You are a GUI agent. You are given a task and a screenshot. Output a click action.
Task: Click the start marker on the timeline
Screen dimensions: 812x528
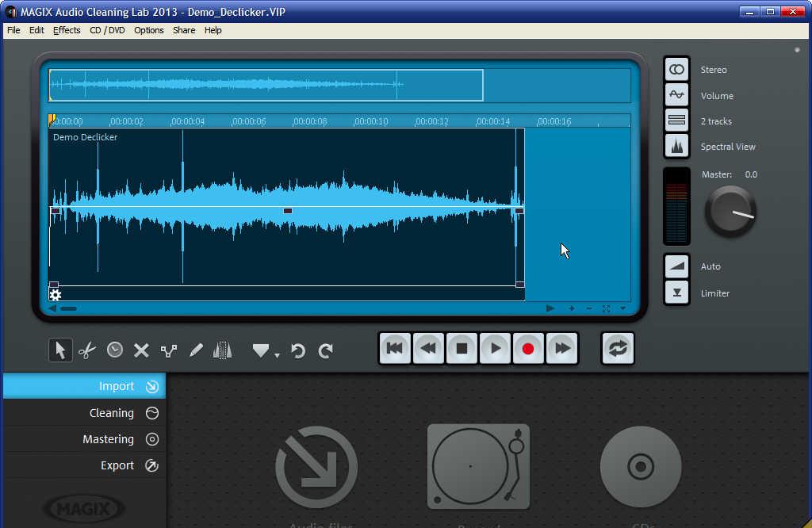(52, 120)
